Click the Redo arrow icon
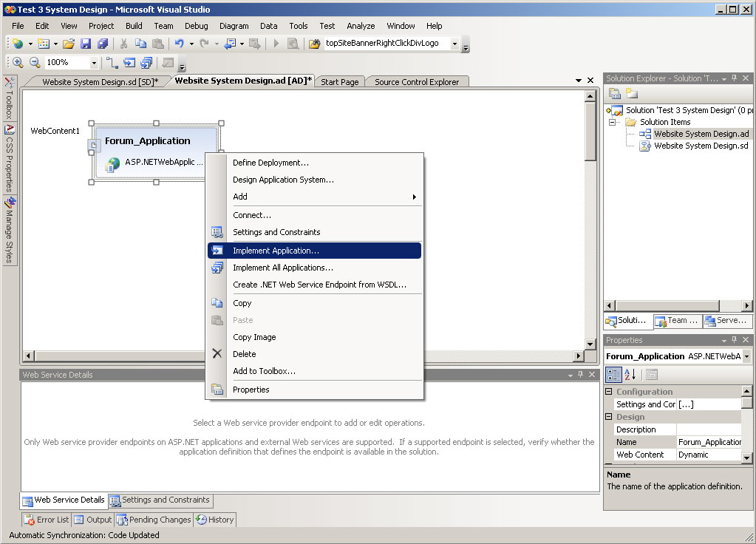Image resolution: width=756 pixels, height=544 pixels. (x=205, y=44)
